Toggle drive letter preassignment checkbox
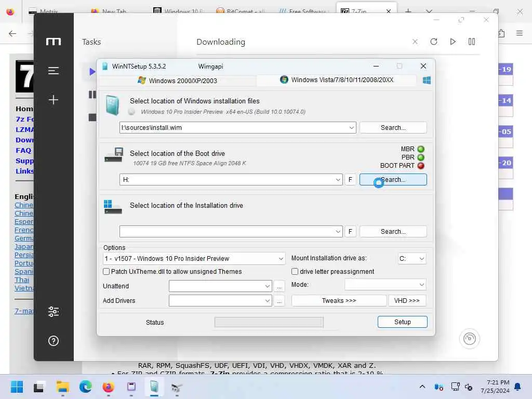This screenshot has height=399, width=532. pyautogui.click(x=295, y=271)
